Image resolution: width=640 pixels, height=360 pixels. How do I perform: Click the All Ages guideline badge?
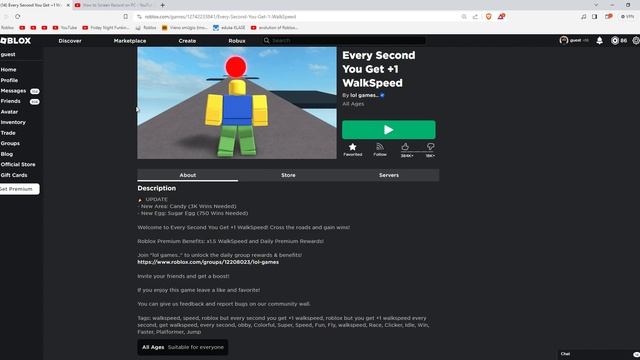coord(183,347)
